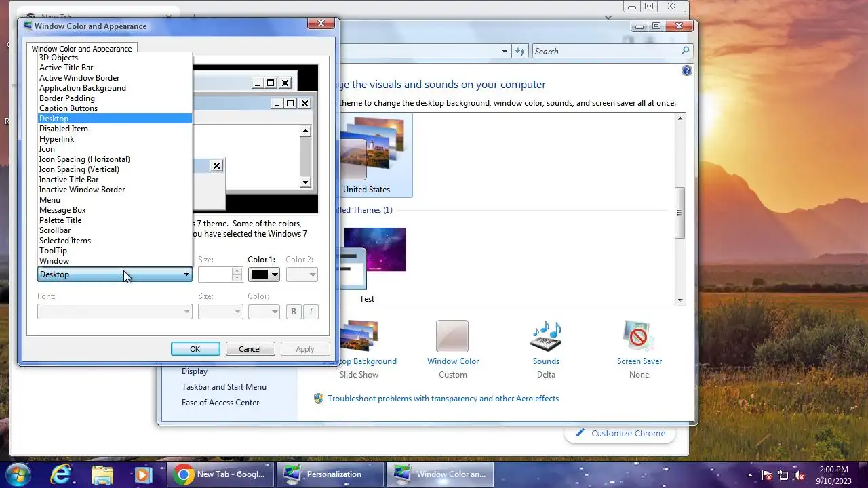
Task: Click the Window Color and Appearance tab
Action: point(81,49)
